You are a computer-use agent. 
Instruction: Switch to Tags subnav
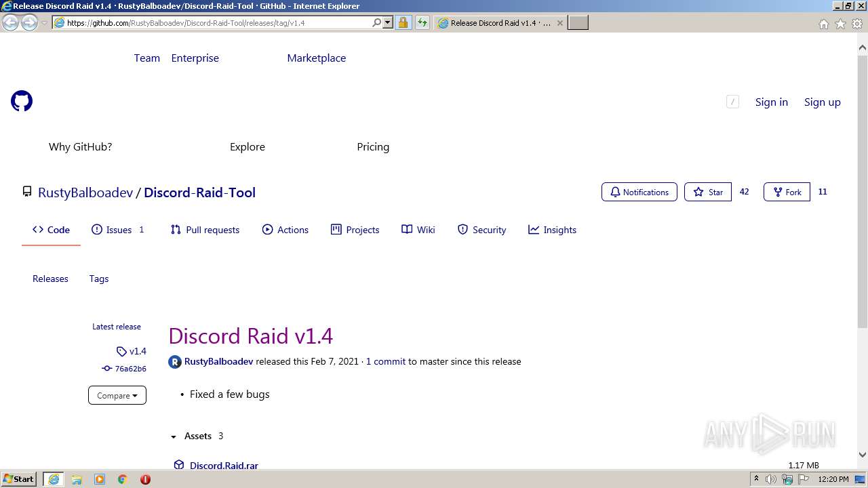[x=99, y=279]
